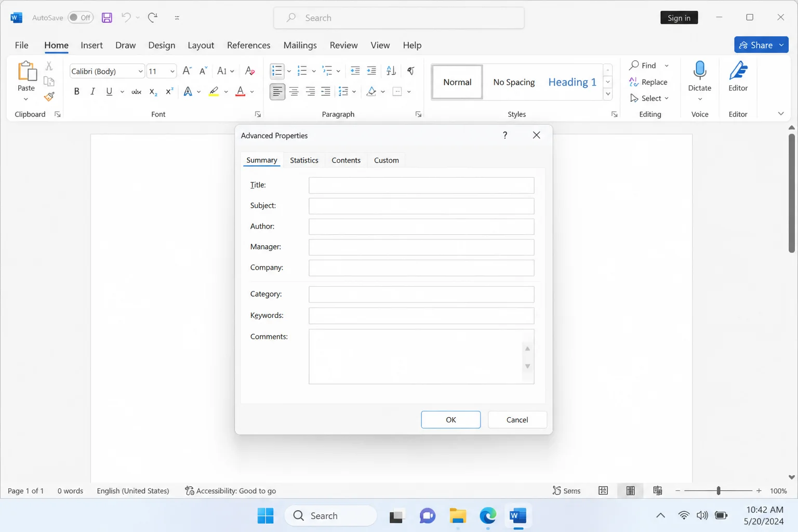Set Center paragraph alignment
The height and width of the screenshot is (532, 798).
pos(294,92)
